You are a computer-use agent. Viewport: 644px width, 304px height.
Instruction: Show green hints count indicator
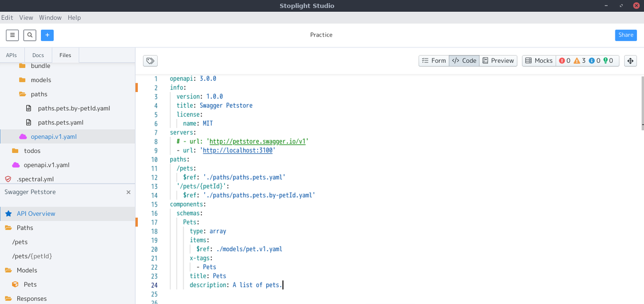(608, 61)
